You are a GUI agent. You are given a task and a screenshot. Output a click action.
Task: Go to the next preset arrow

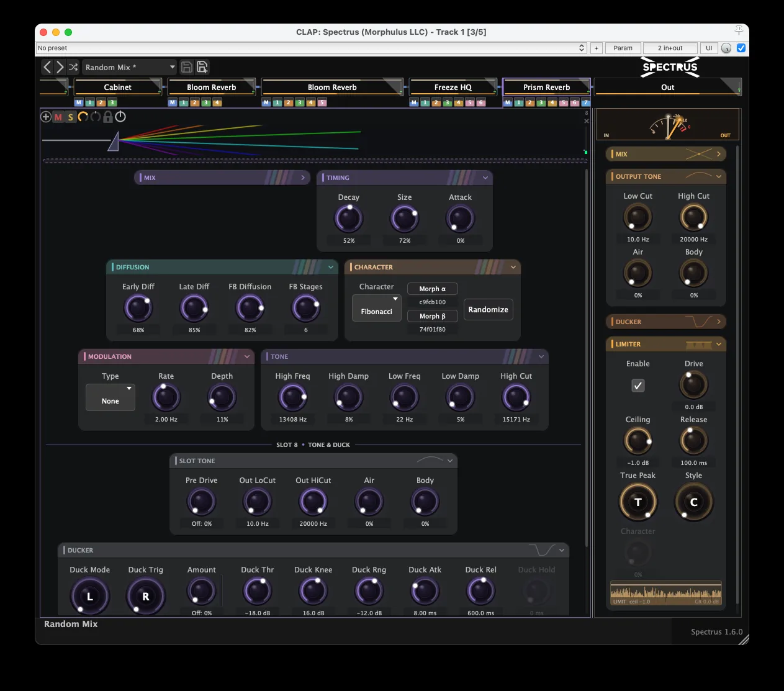[x=60, y=67]
